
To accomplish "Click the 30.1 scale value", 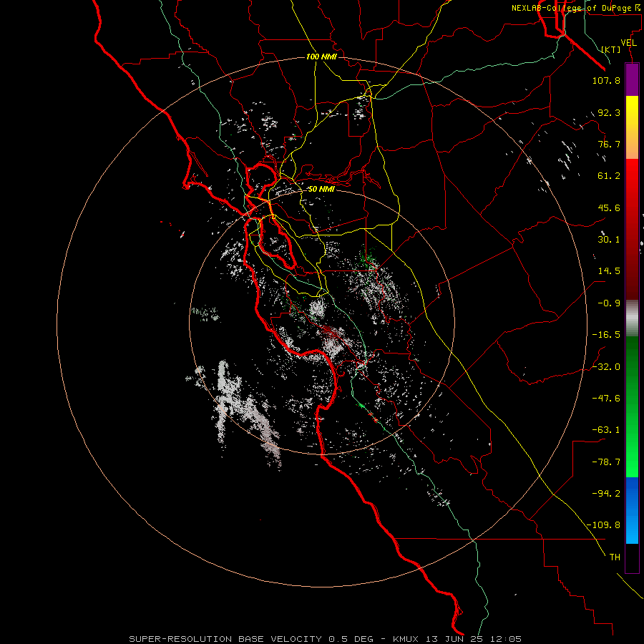I will tap(609, 240).
